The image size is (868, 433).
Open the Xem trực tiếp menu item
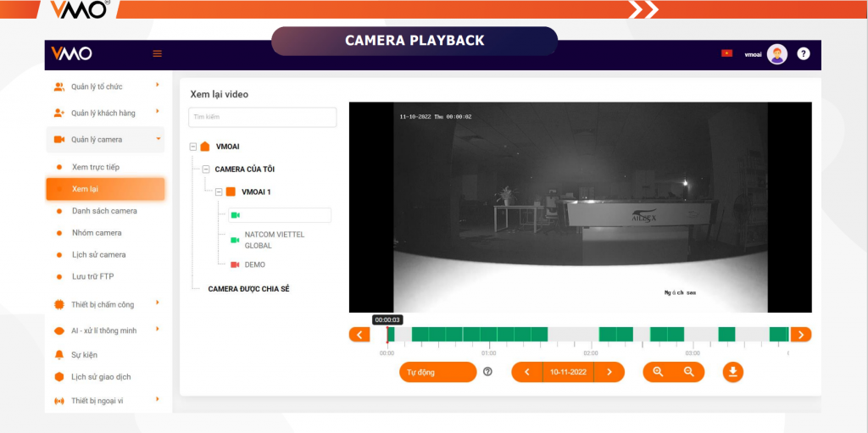click(96, 168)
